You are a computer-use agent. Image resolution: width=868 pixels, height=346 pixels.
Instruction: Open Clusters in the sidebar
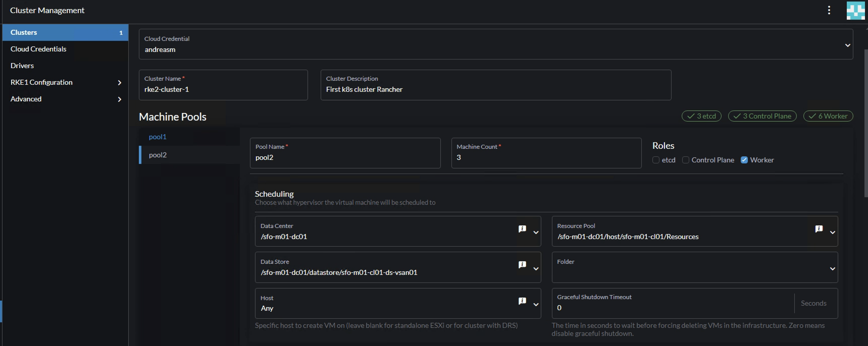[x=65, y=33]
